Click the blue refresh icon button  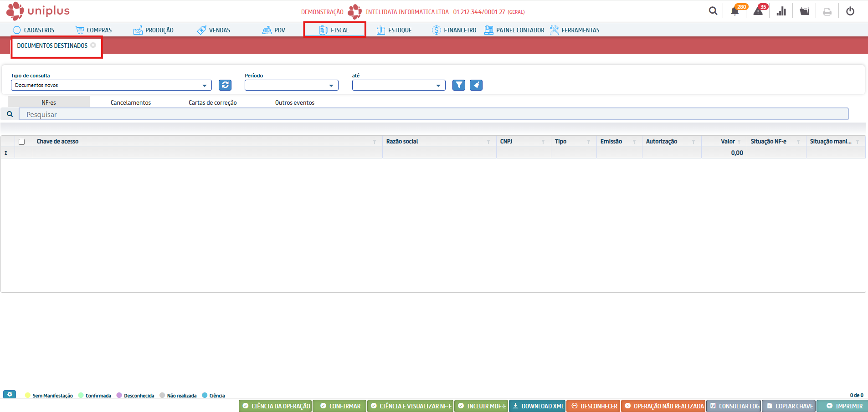pyautogui.click(x=225, y=85)
